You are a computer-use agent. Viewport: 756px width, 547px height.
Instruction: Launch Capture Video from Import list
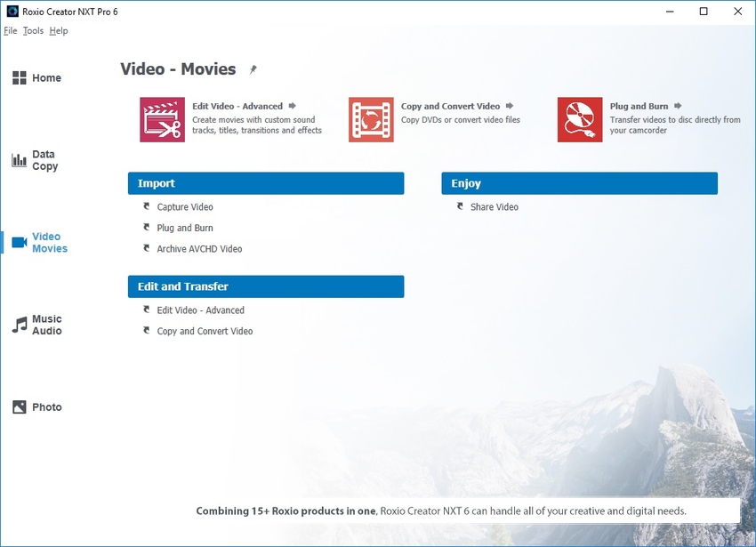(x=185, y=207)
